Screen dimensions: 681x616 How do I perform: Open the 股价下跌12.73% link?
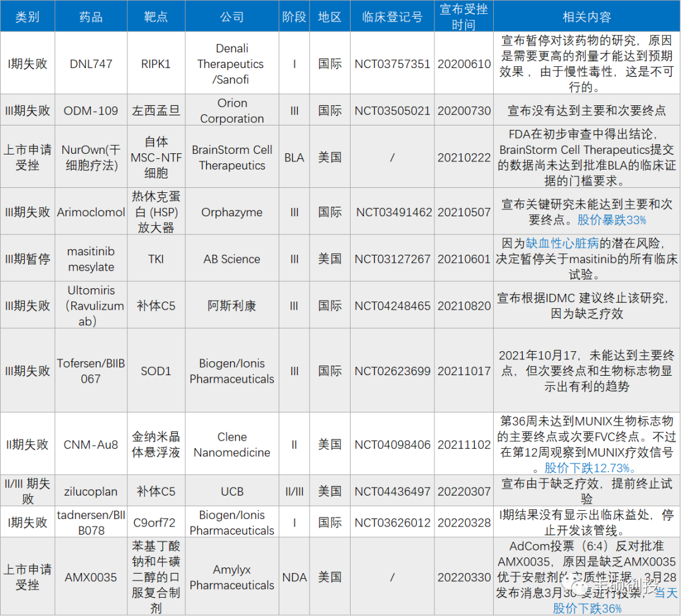(590, 468)
